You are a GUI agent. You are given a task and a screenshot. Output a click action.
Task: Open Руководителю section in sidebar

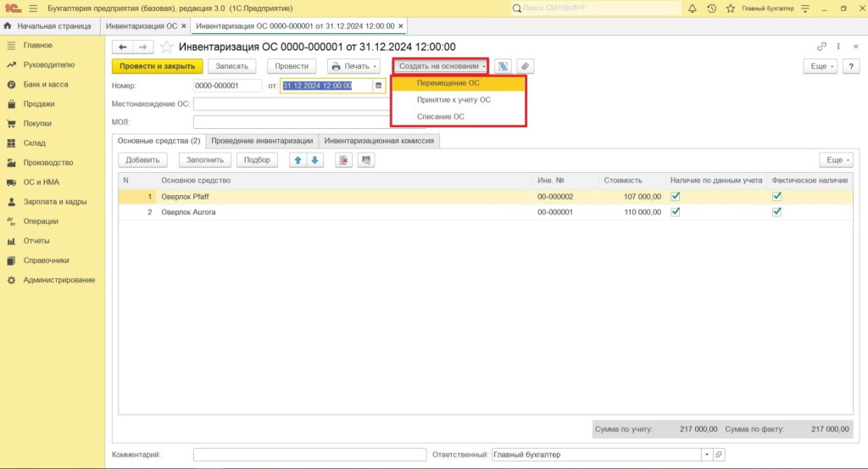(48, 64)
